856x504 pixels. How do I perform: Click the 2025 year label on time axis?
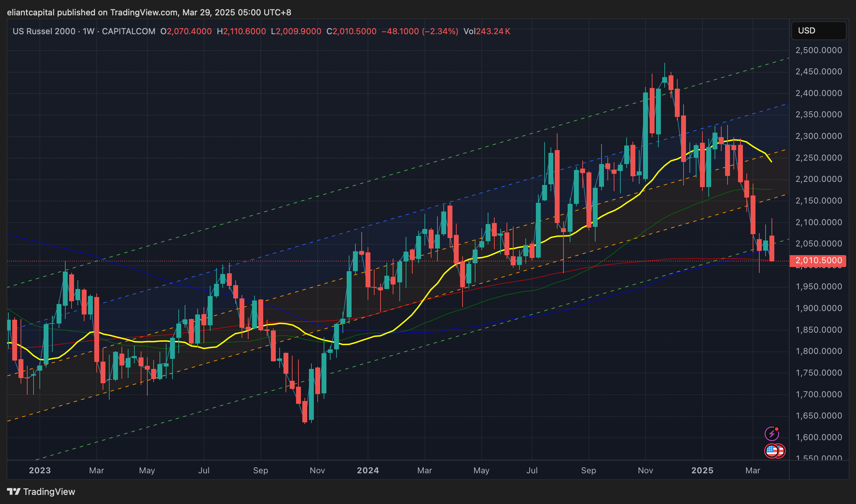[702, 470]
